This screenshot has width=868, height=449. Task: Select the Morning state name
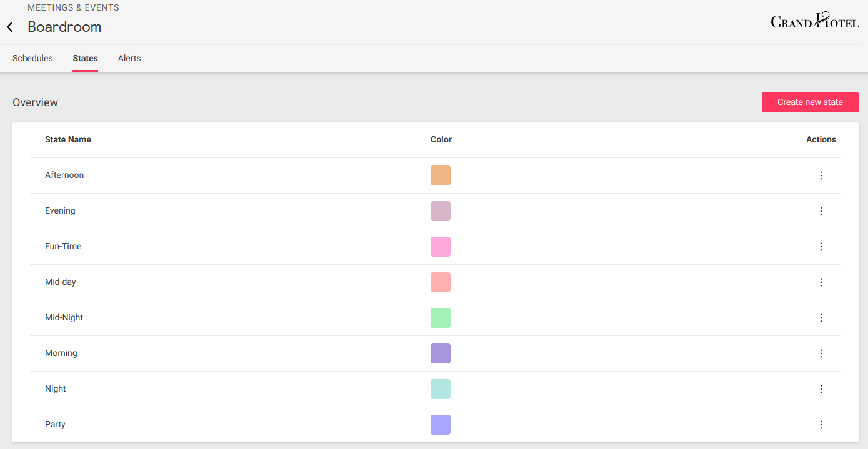click(x=61, y=353)
